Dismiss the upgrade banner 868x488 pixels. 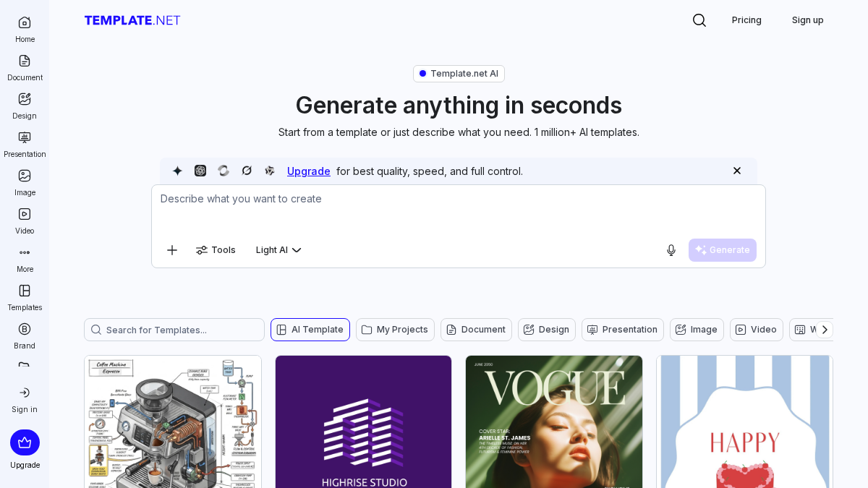[x=737, y=171]
